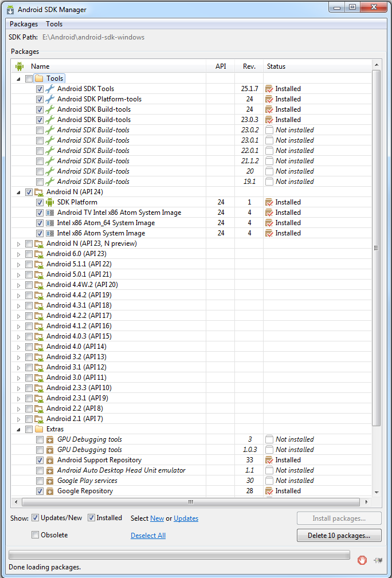Click the Extras folder icon
This screenshot has width=392, height=578.
(39, 429)
